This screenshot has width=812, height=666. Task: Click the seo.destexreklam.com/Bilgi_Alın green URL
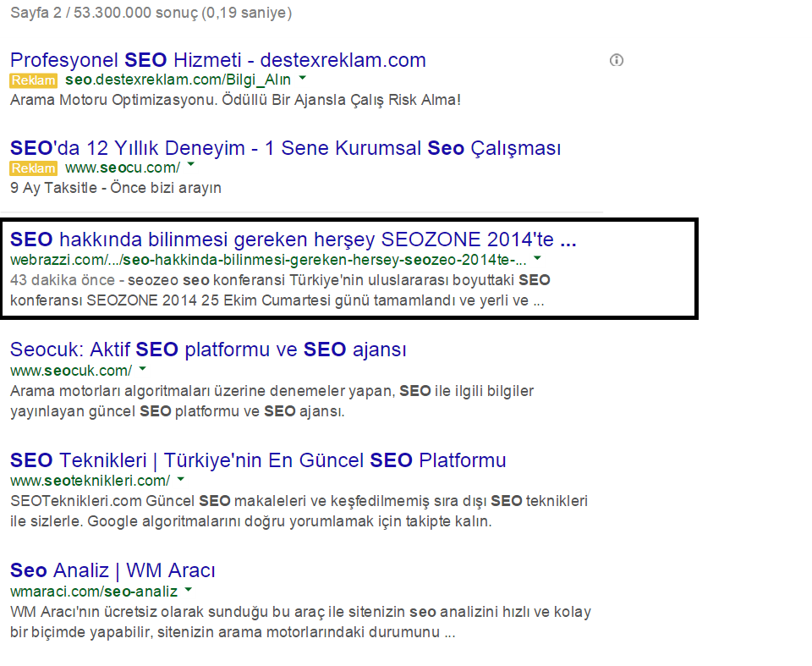point(178,80)
